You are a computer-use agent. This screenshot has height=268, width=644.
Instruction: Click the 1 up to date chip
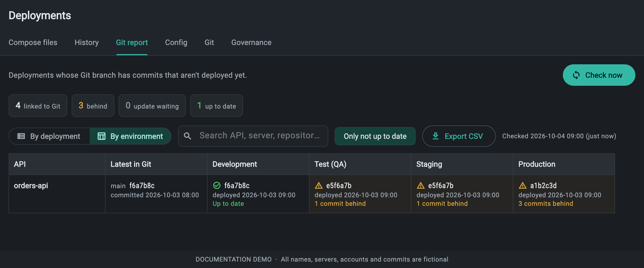217,106
